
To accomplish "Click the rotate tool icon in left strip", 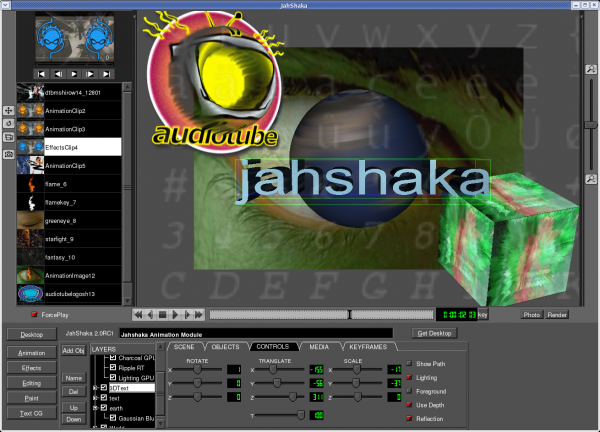I will pos(8,124).
